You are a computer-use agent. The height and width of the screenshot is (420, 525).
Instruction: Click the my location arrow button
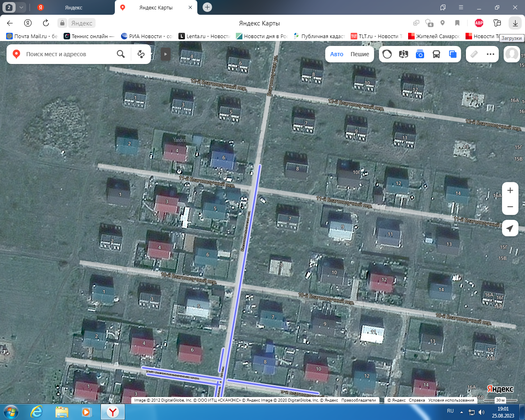pyautogui.click(x=510, y=228)
